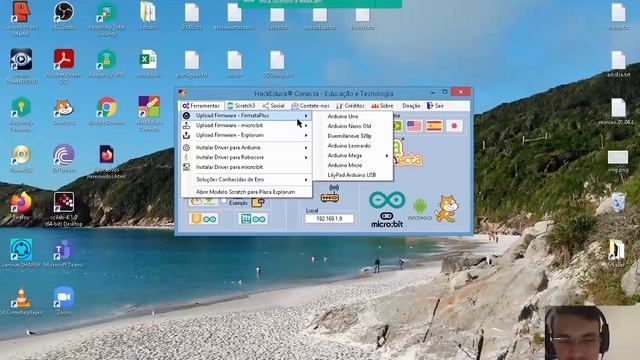Open Lenovo SHAREit desktop shortcut
Image resolution: width=640 pixels, height=360 pixels.
point(21,253)
